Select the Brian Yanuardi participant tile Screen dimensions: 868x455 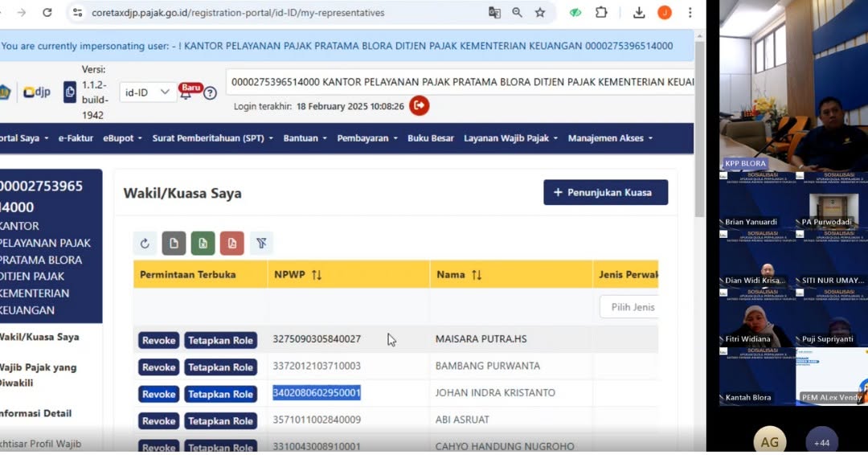tap(757, 200)
